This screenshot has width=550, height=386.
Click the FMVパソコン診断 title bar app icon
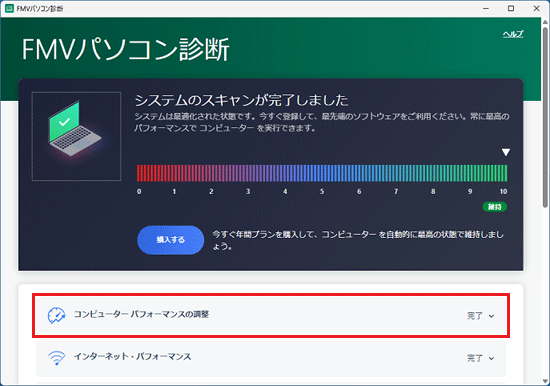9,8
